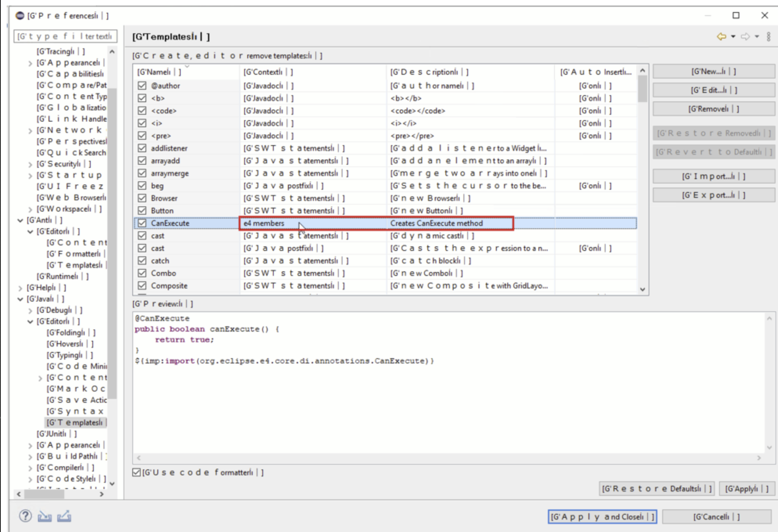The image size is (778, 532).
Task: Click the import preferences icon at bottom left
Action: (45, 516)
